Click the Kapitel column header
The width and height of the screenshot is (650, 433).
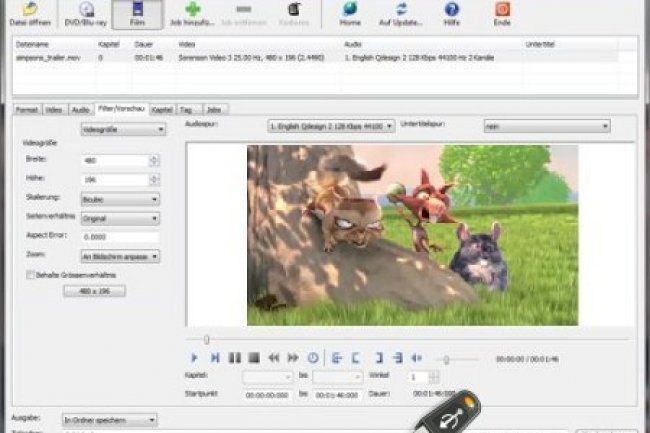click(109, 44)
